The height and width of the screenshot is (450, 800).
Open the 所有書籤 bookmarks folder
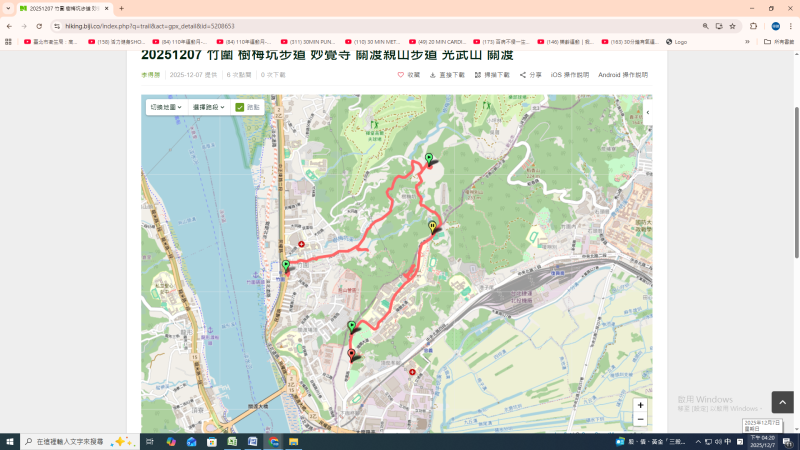click(780, 42)
